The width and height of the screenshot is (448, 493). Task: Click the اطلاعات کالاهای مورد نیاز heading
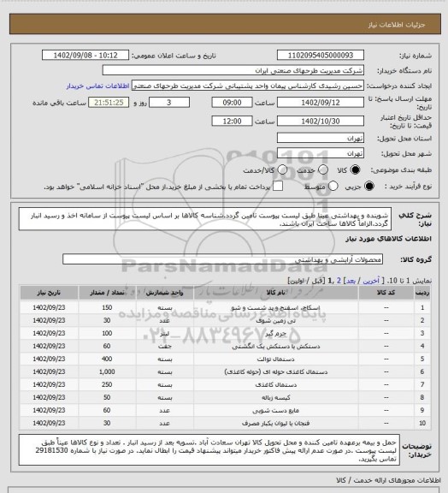(388, 239)
